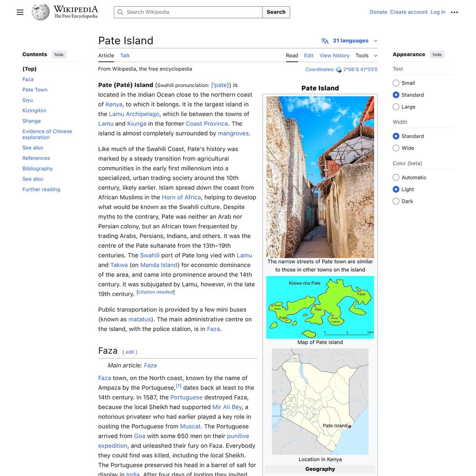476x476 pixels.
Task: Select Automatic color mode
Action: [x=396, y=177]
